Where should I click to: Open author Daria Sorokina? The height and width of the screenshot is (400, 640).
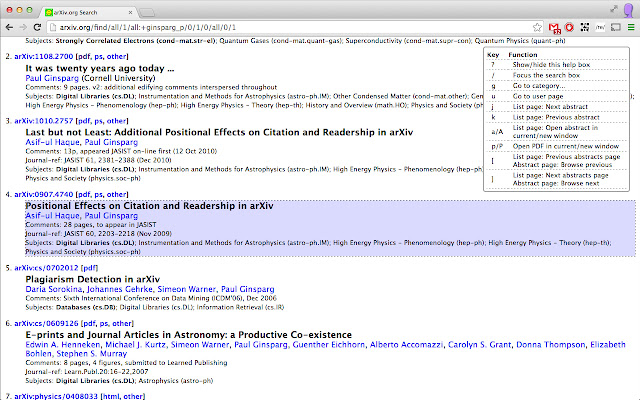54,289
